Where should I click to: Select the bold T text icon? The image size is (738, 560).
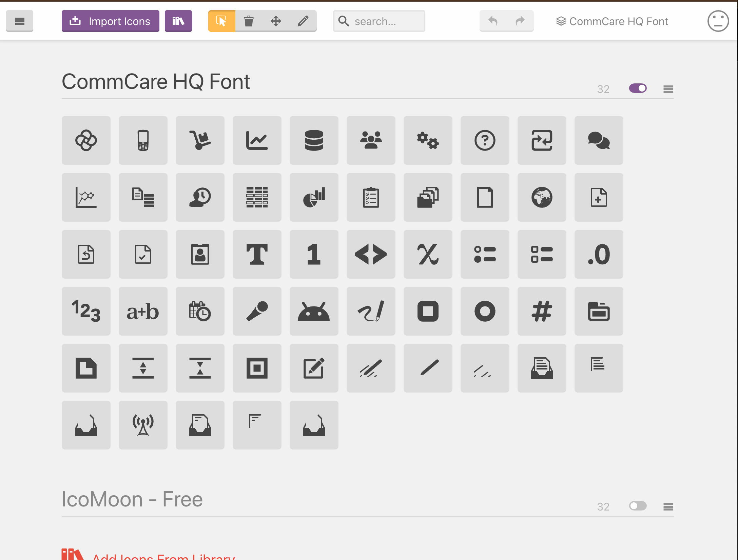[x=257, y=254]
